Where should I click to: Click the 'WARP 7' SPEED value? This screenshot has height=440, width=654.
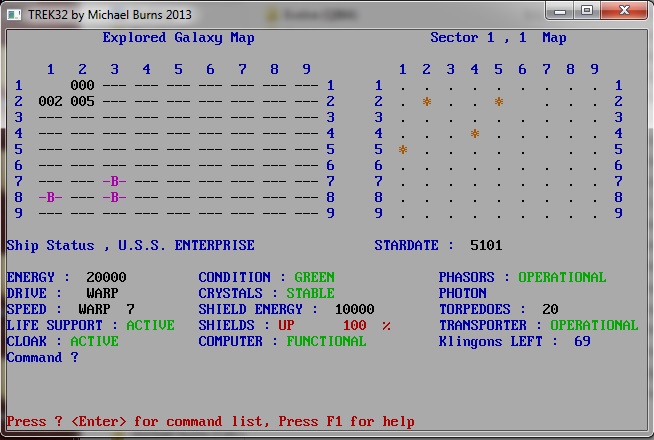tap(106, 309)
